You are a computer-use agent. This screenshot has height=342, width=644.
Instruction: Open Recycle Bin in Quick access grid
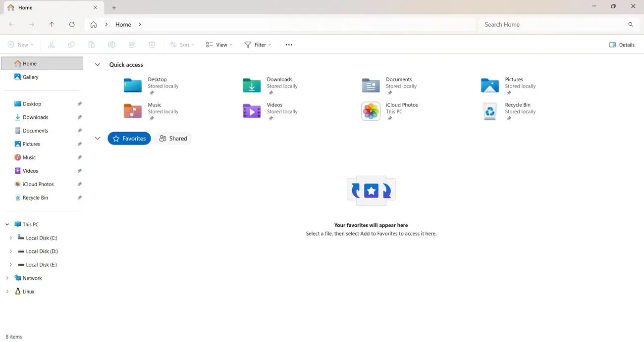(509, 111)
